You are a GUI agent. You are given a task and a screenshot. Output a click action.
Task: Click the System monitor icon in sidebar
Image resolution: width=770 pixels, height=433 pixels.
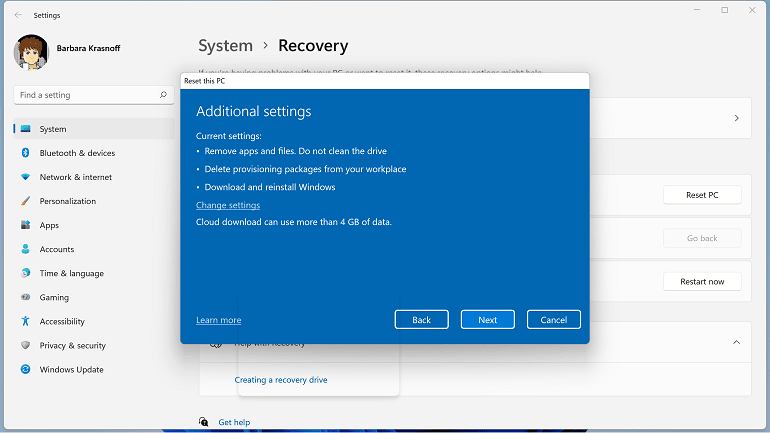(x=26, y=129)
